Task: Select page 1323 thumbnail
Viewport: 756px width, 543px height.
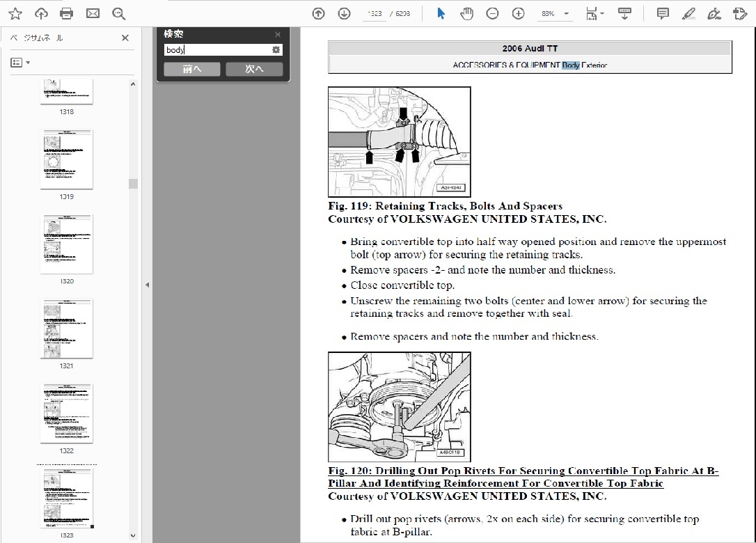Action: point(67,498)
